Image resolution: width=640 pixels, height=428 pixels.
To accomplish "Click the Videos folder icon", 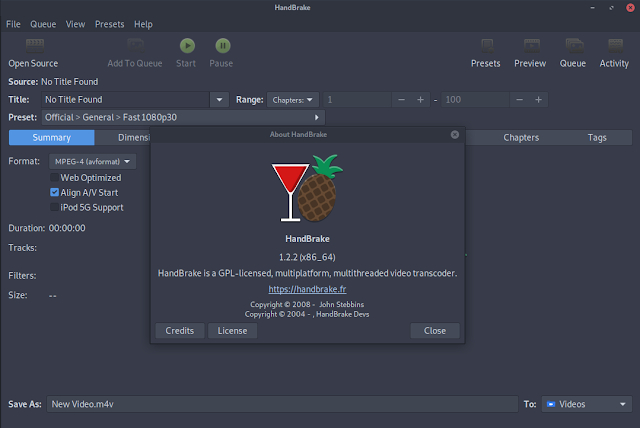I will tap(551, 404).
